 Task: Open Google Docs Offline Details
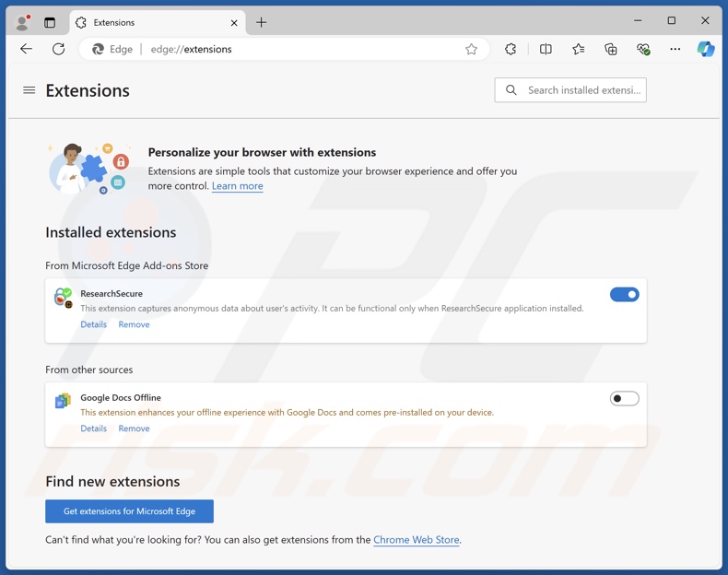94,428
